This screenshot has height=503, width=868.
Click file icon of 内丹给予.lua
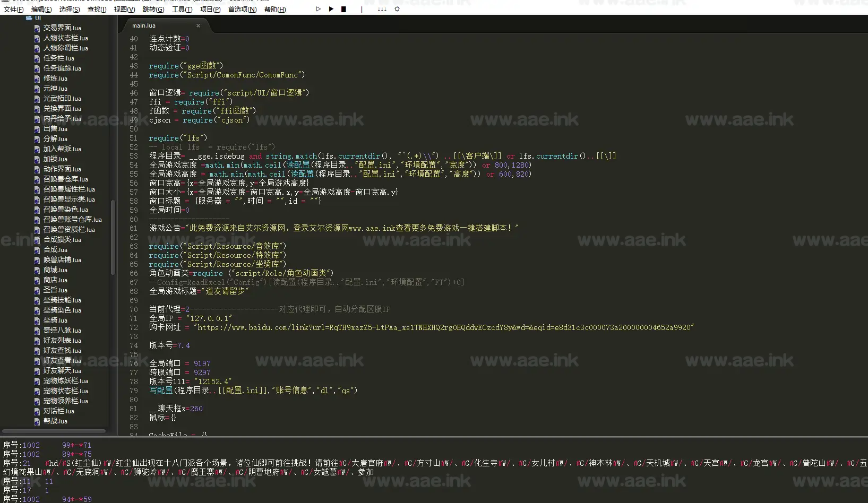[37, 119]
